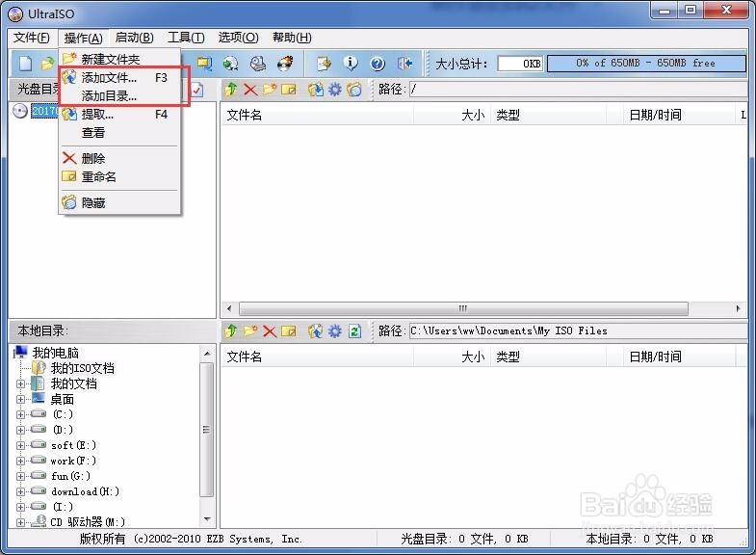
Task: Click the register document icon in main toolbar
Action: [324, 64]
